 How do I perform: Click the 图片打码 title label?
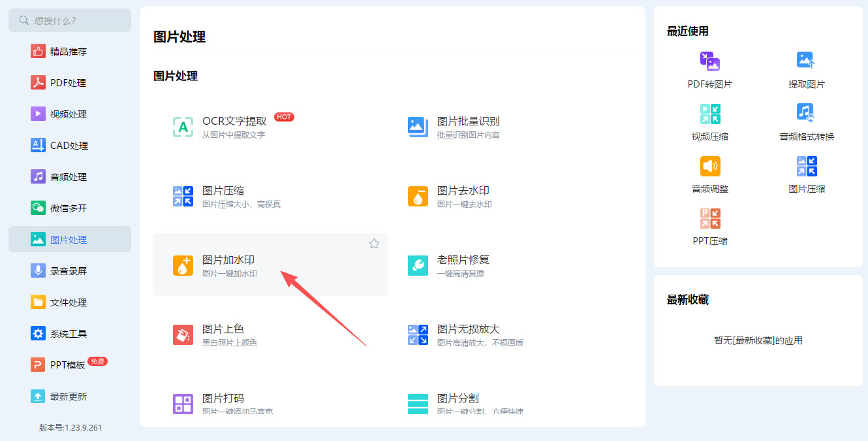(x=223, y=398)
